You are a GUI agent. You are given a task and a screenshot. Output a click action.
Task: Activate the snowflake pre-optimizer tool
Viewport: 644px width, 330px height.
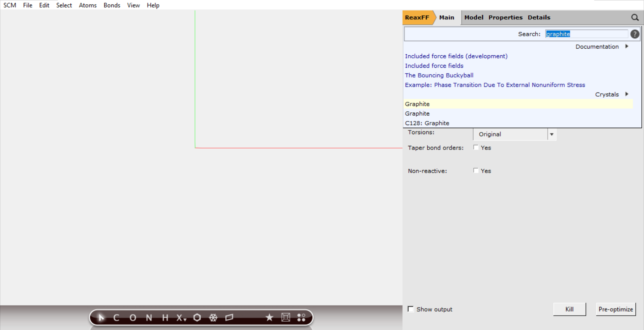click(214, 318)
